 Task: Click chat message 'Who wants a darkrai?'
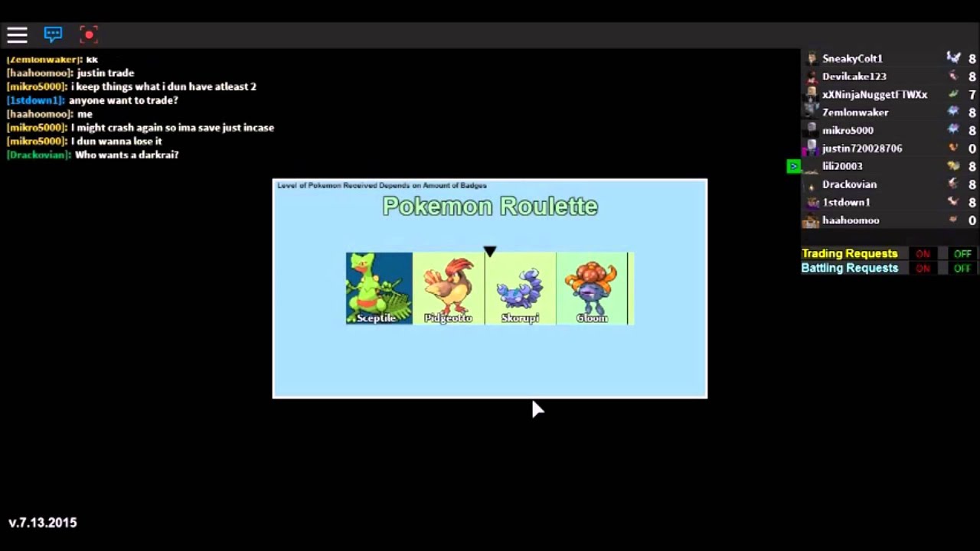tap(126, 155)
